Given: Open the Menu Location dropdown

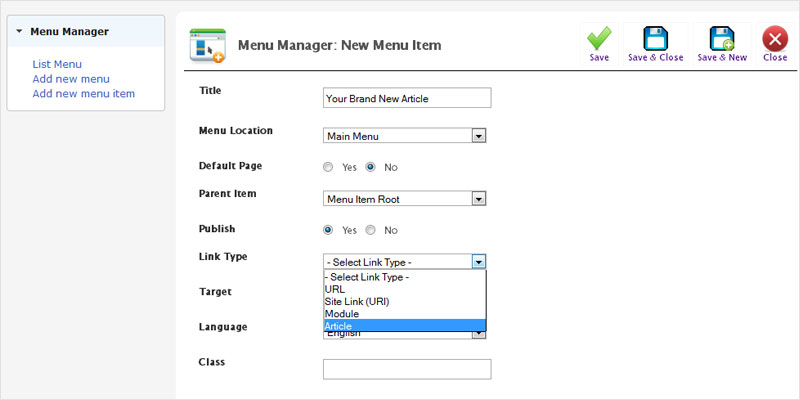Looking at the screenshot, I should [x=405, y=136].
